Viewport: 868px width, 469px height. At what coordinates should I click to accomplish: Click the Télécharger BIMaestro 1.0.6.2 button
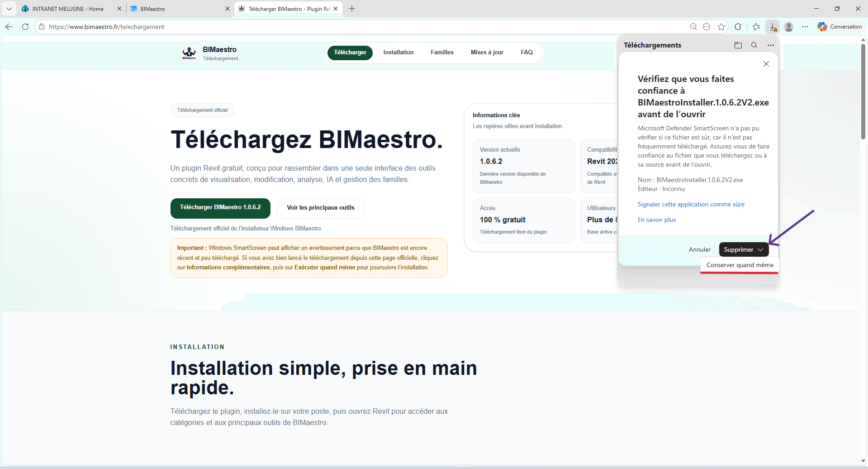220,208
